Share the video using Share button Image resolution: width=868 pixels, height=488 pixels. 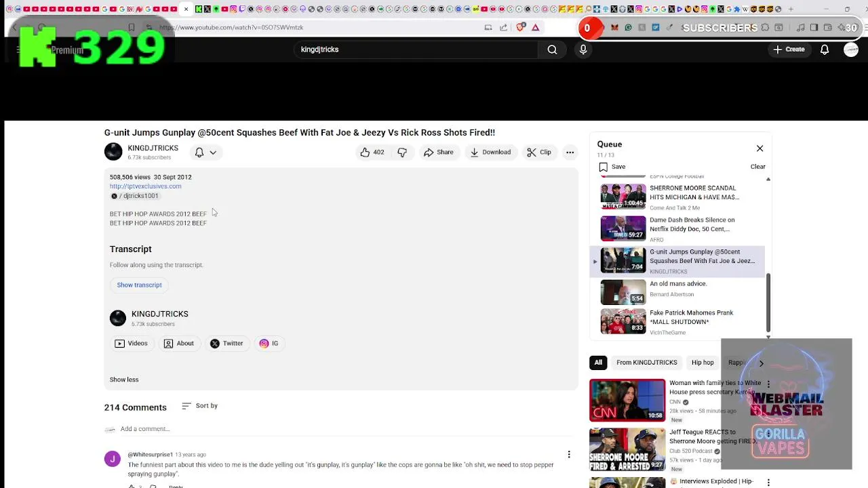pyautogui.click(x=439, y=152)
